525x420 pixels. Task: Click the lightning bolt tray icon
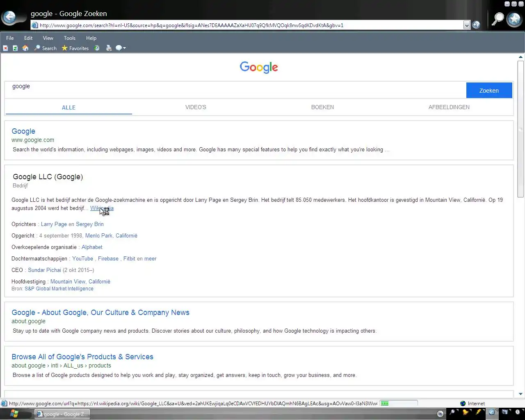click(x=478, y=412)
